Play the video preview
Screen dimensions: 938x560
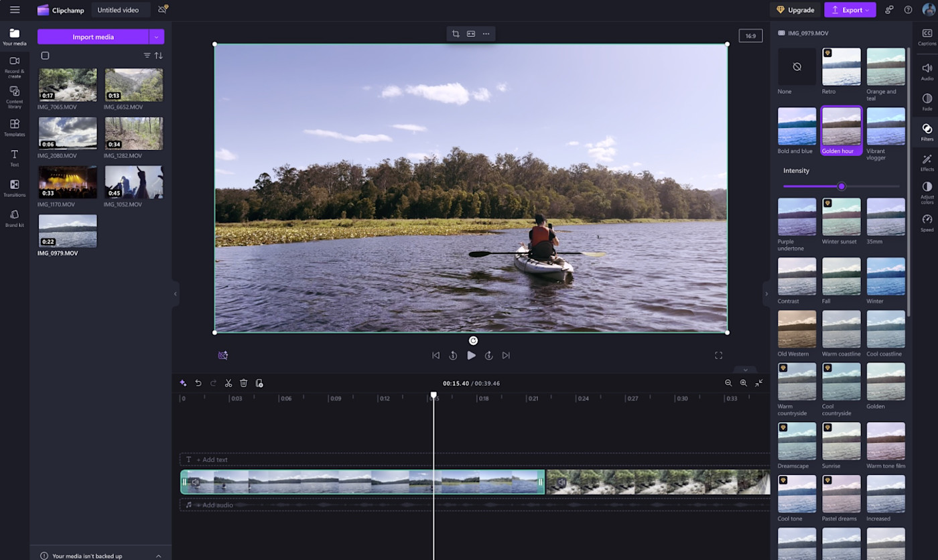(x=471, y=356)
